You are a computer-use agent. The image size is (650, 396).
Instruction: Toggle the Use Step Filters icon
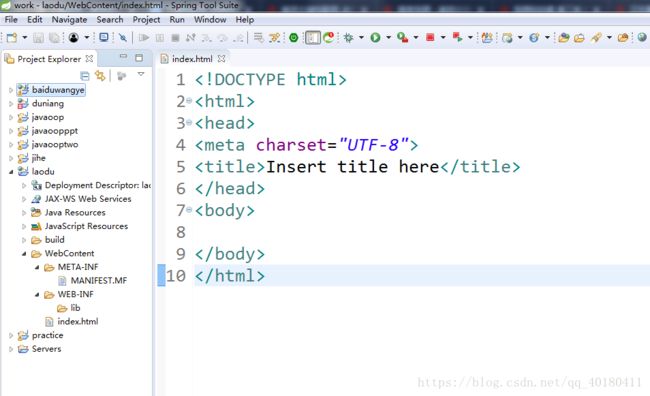click(274, 38)
